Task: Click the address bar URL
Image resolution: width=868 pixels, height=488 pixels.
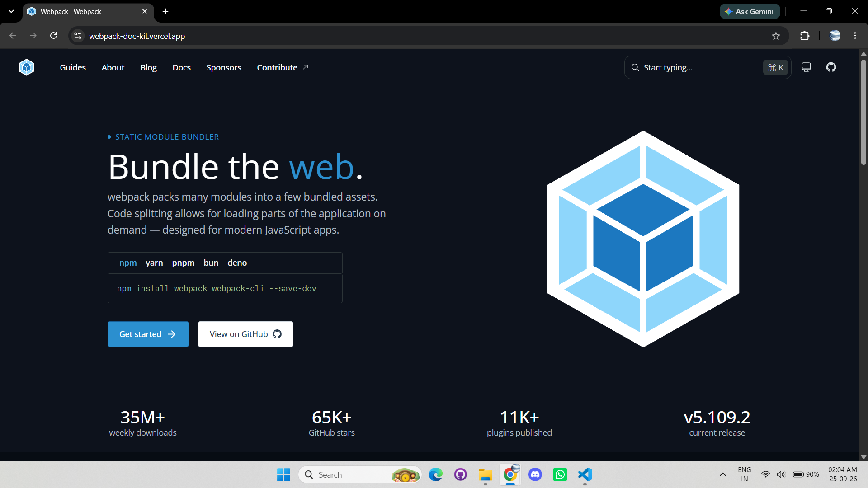Action: tap(137, 36)
